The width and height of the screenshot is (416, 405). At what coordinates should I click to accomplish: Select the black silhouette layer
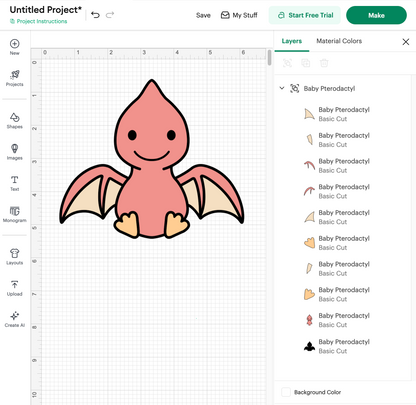click(342, 346)
